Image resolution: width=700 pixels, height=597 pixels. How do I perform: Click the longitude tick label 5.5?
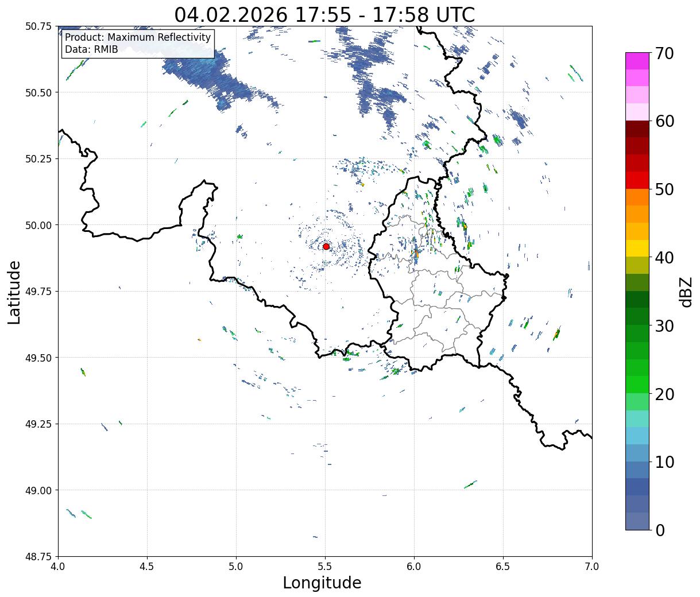325,566
